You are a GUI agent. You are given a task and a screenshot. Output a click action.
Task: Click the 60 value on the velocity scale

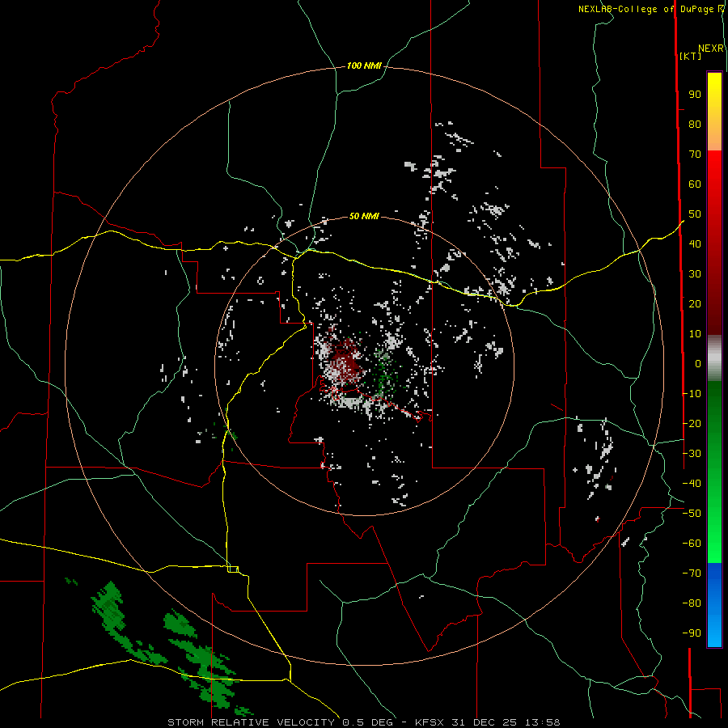(695, 184)
